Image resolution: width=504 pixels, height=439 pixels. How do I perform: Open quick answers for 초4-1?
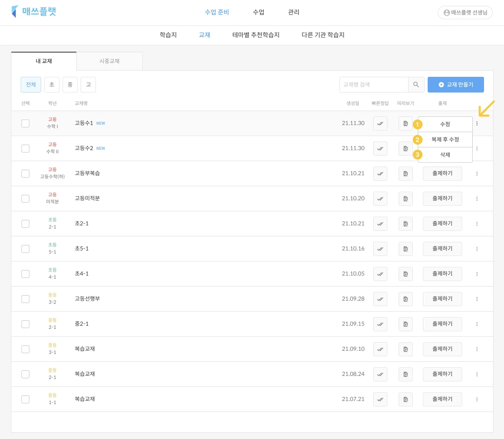point(380,274)
